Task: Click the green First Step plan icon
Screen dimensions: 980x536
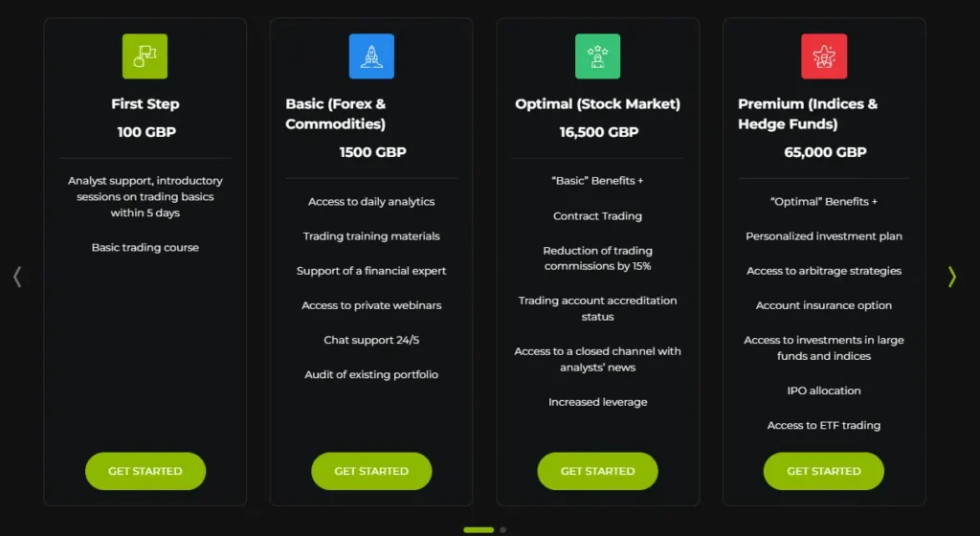Action: (145, 56)
